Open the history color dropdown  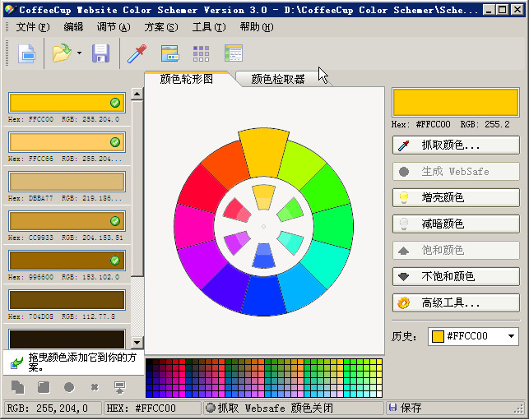tap(512, 336)
